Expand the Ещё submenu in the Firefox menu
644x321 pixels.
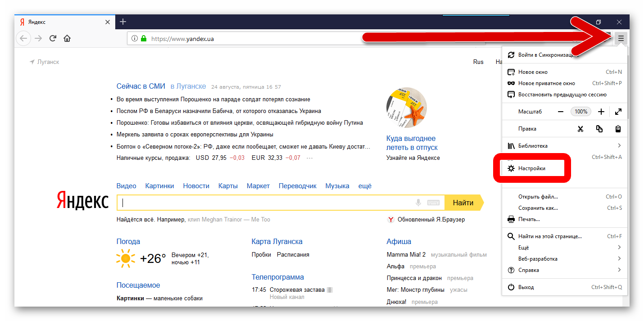click(565, 248)
